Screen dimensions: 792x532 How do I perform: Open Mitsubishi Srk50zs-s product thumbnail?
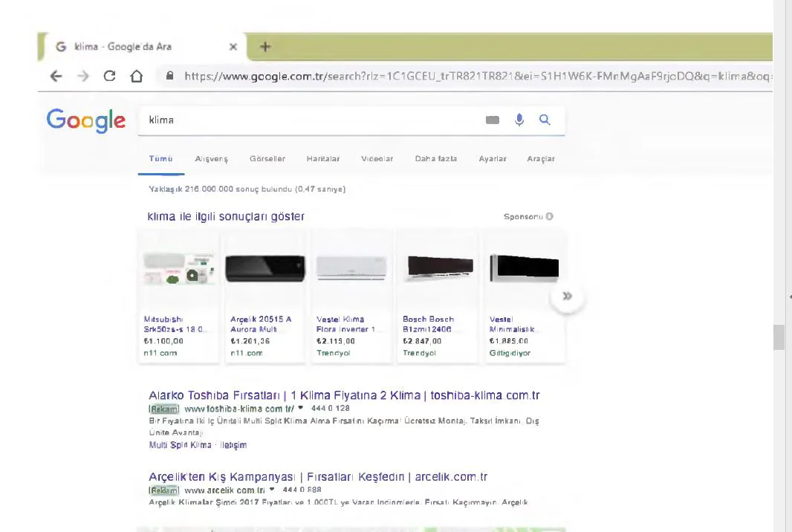coord(178,269)
